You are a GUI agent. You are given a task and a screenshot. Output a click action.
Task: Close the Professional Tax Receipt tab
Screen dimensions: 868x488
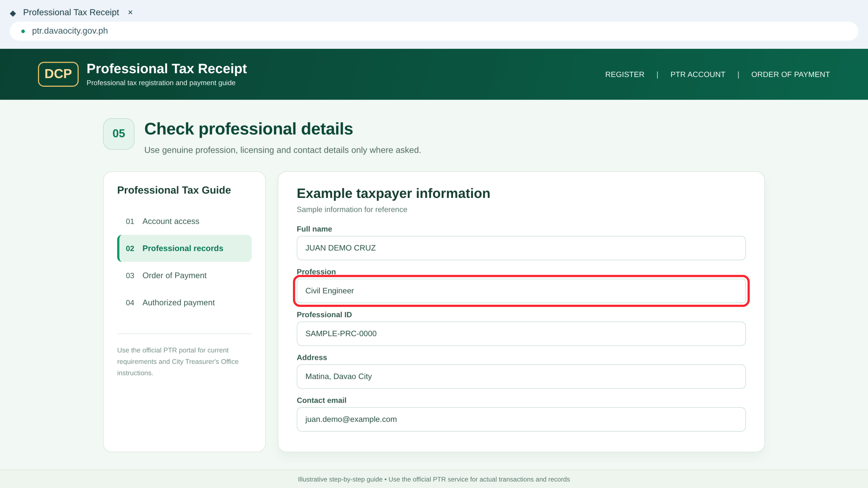[x=130, y=13]
